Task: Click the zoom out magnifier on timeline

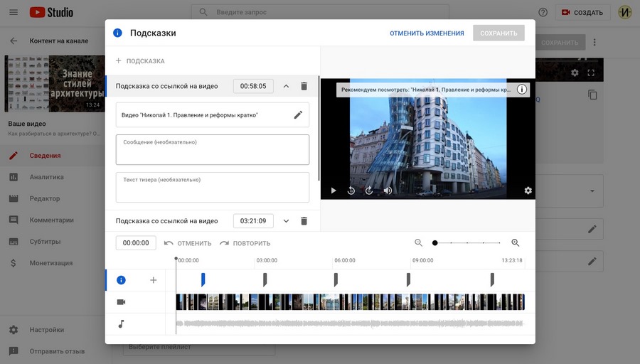Action: tap(419, 243)
